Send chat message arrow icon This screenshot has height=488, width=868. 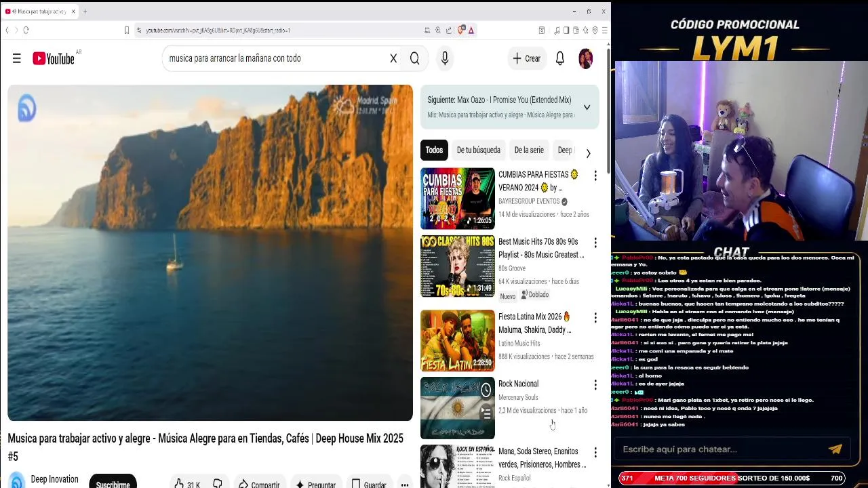coord(835,449)
